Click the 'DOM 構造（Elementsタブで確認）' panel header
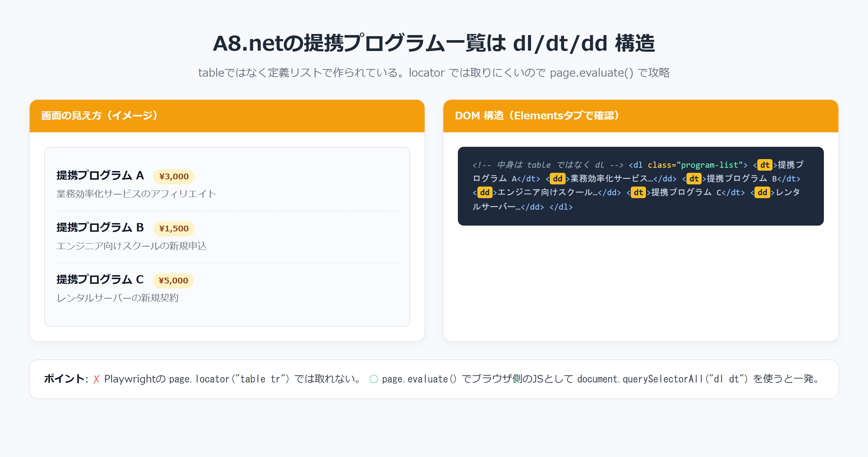This screenshot has width=868, height=457. [x=641, y=116]
